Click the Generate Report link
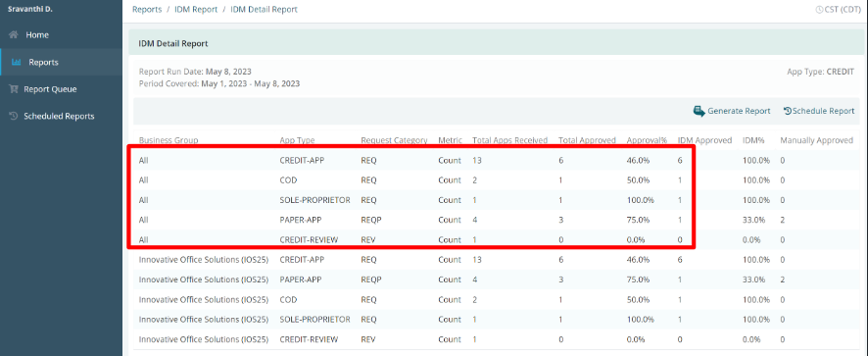The image size is (868, 356). coord(739,111)
